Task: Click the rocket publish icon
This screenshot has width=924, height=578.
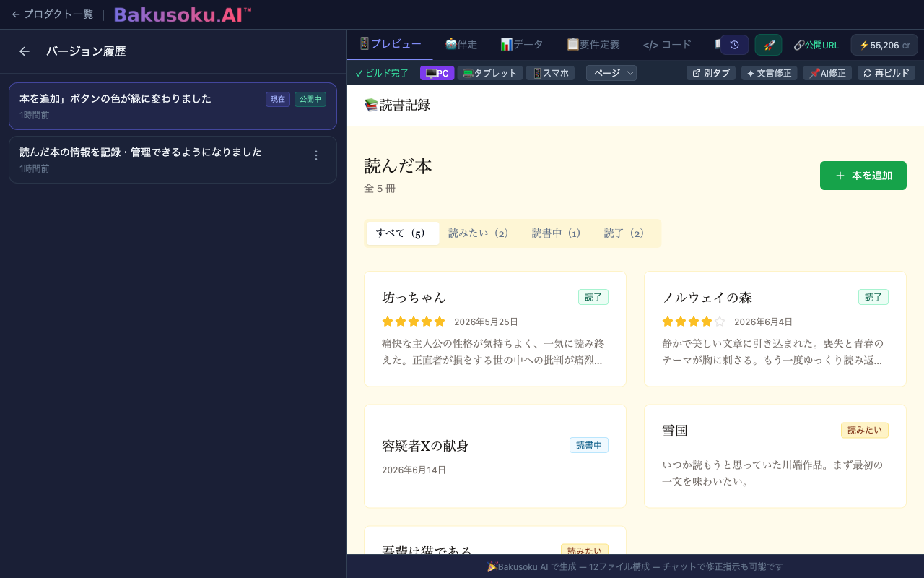Action: 769,45
